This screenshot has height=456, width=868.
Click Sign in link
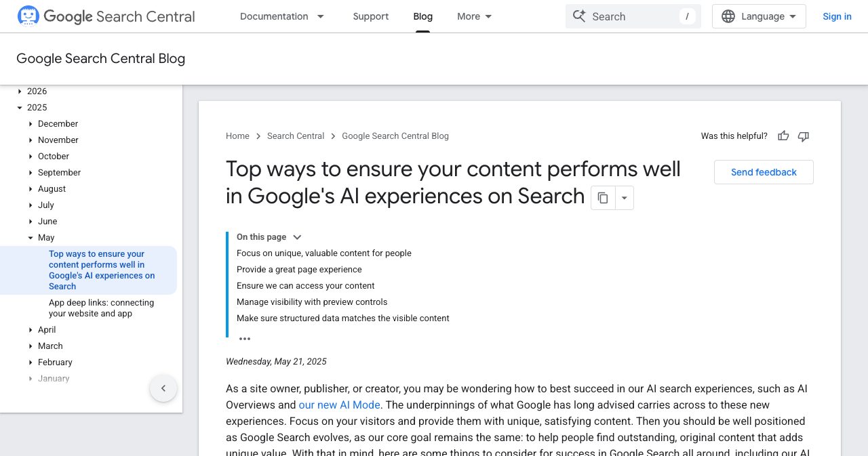pos(837,16)
